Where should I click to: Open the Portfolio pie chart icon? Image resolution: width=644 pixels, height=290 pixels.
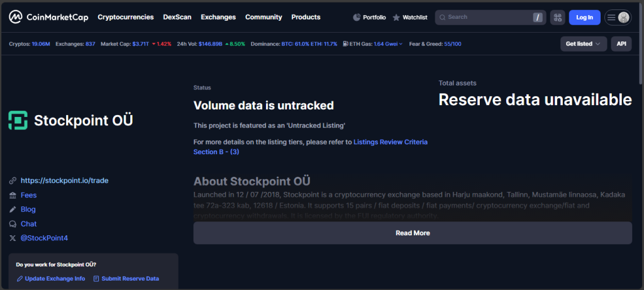(x=357, y=18)
